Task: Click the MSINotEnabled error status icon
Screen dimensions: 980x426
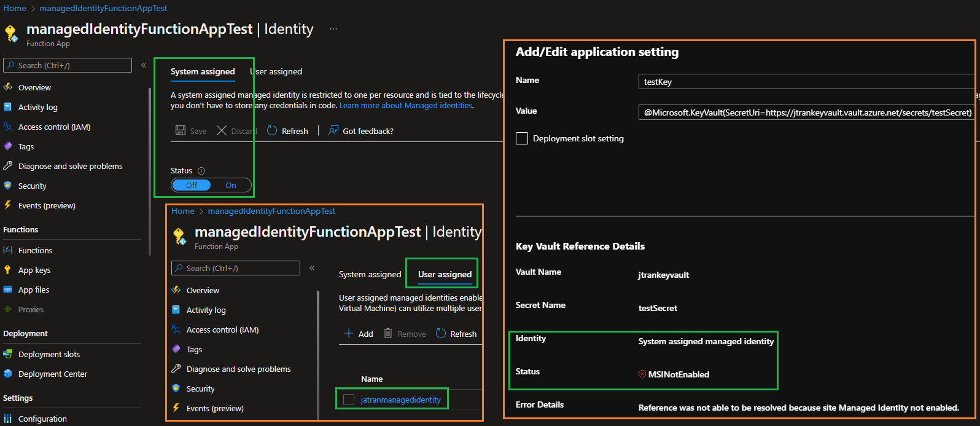Action: [642, 374]
